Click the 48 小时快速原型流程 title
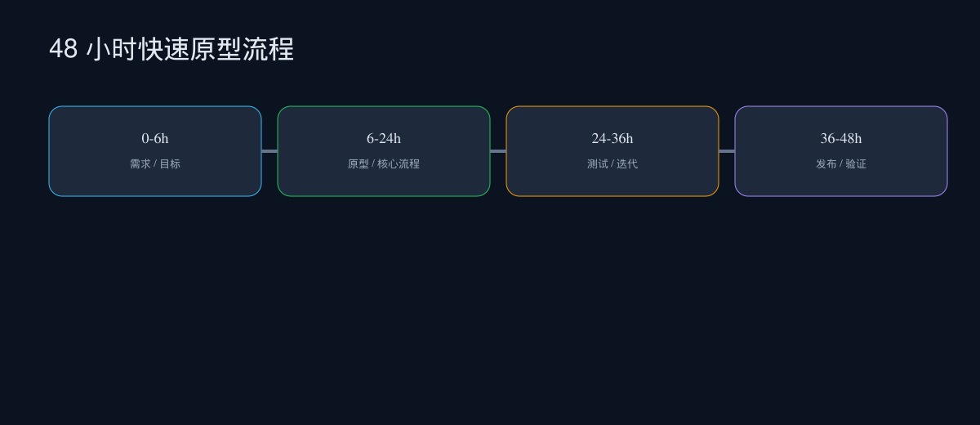The image size is (980, 425). [171, 49]
